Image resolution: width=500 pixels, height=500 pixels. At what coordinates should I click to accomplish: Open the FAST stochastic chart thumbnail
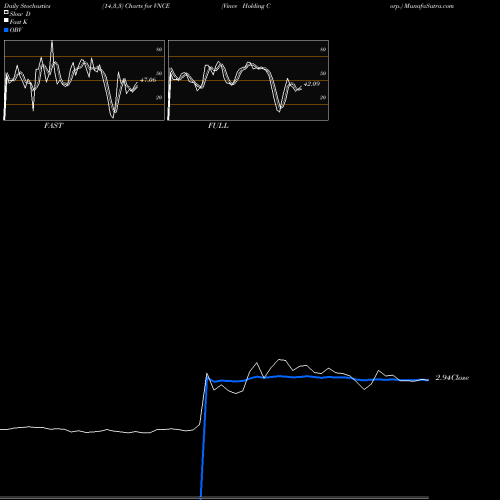84,80
